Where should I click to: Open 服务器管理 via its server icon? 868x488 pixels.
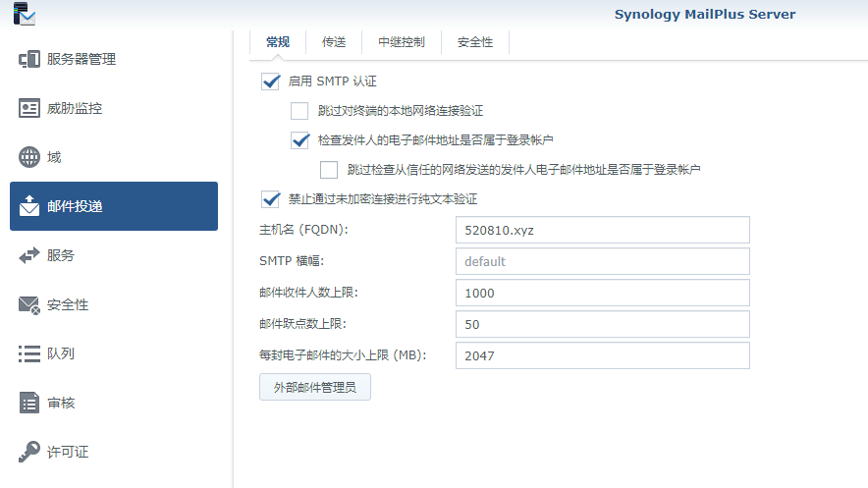coord(29,59)
